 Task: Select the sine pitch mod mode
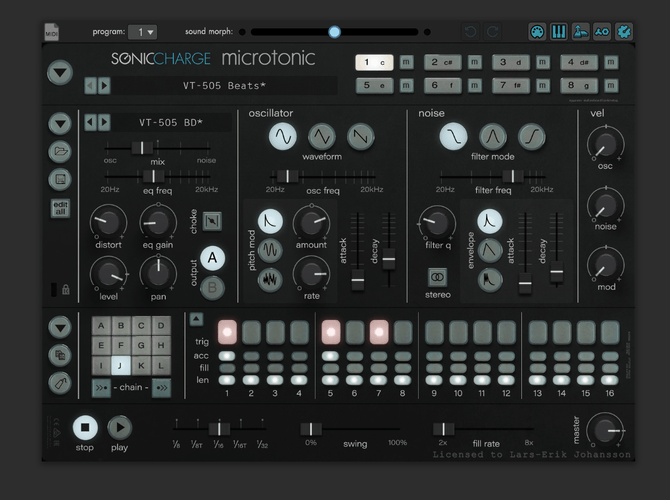pyautogui.click(x=270, y=250)
